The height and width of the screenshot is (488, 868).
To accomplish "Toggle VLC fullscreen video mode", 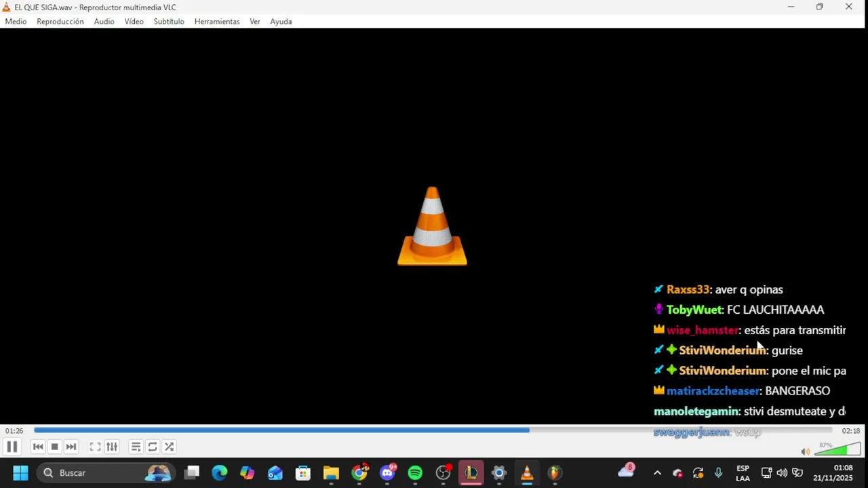I will (95, 447).
